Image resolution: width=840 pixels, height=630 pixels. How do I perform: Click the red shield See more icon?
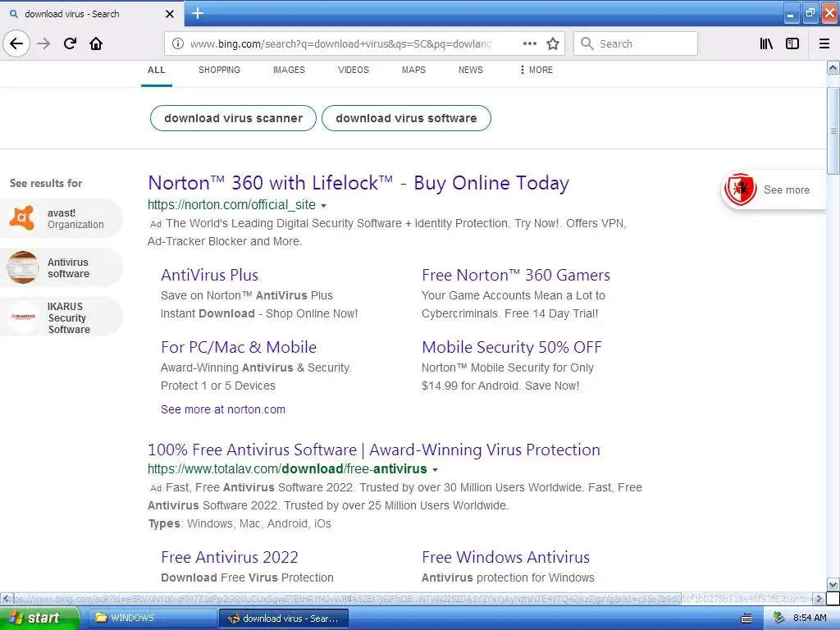pyautogui.click(x=741, y=189)
